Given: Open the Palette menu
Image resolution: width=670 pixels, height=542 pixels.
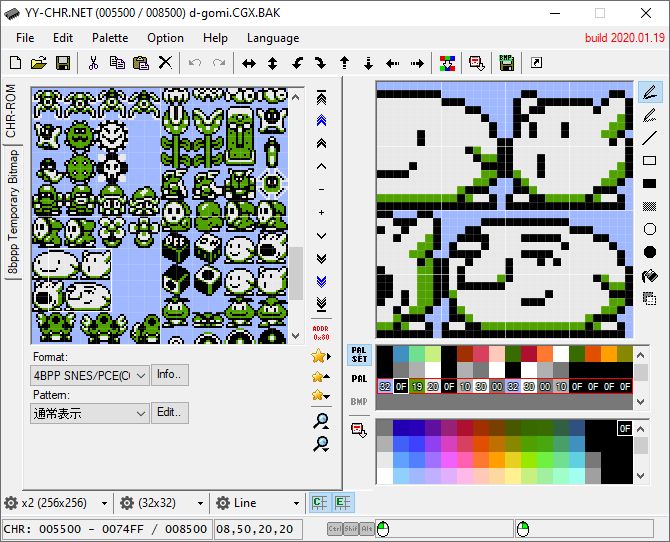Looking at the screenshot, I should [x=110, y=38].
